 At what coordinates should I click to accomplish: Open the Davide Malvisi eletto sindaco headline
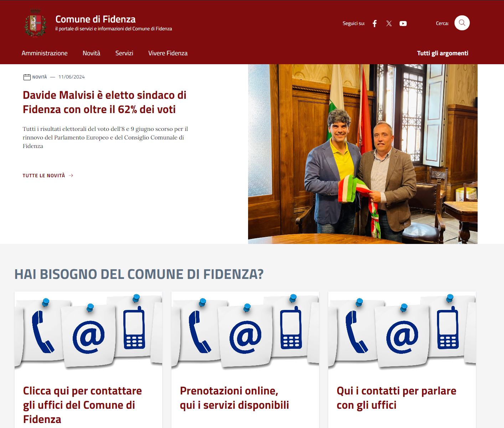coord(104,102)
